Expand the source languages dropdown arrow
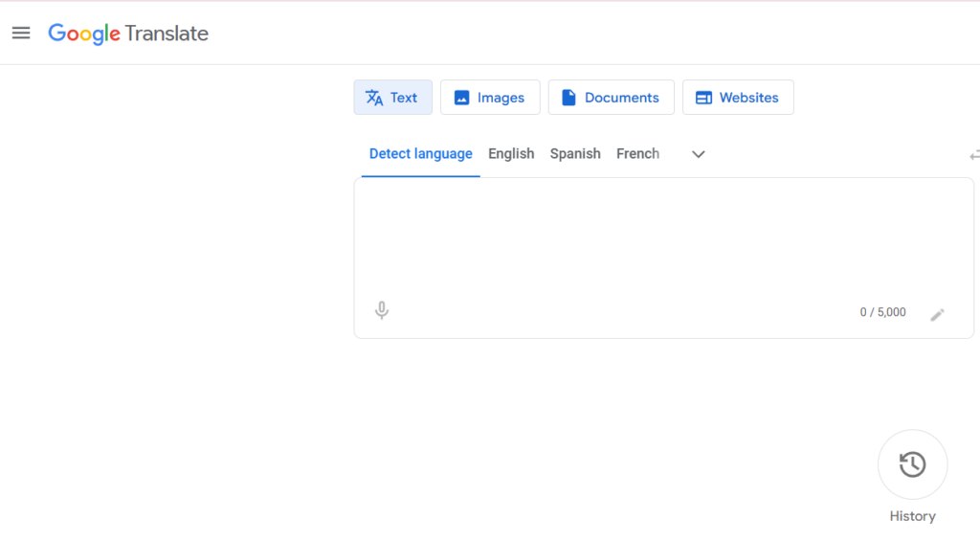This screenshot has width=980, height=541. coord(698,154)
